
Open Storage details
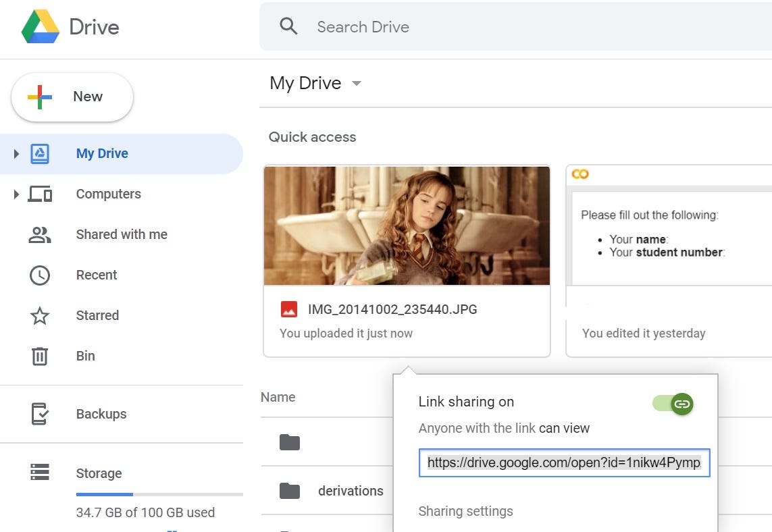click(x=99, y=473)
